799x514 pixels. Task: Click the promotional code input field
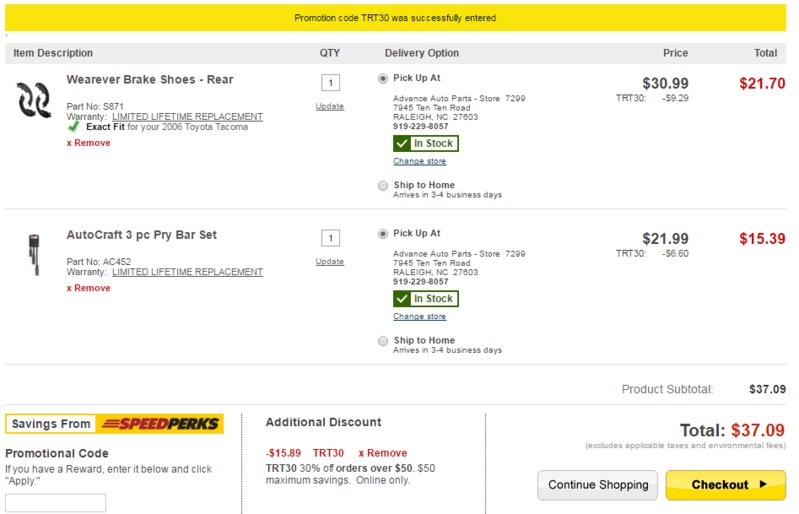[56, 503]
